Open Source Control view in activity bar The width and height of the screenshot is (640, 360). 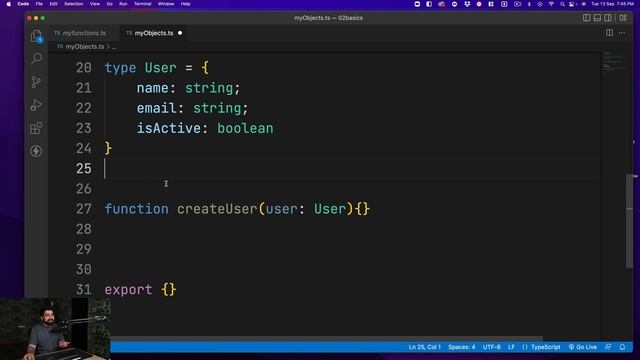(36, 82)
